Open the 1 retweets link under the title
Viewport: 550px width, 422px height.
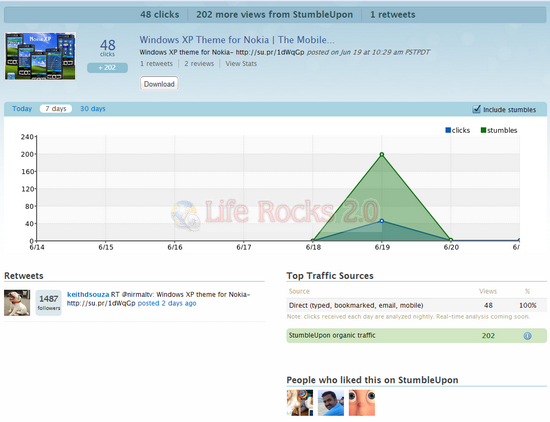pyautogui.click(x=156, y=63)
